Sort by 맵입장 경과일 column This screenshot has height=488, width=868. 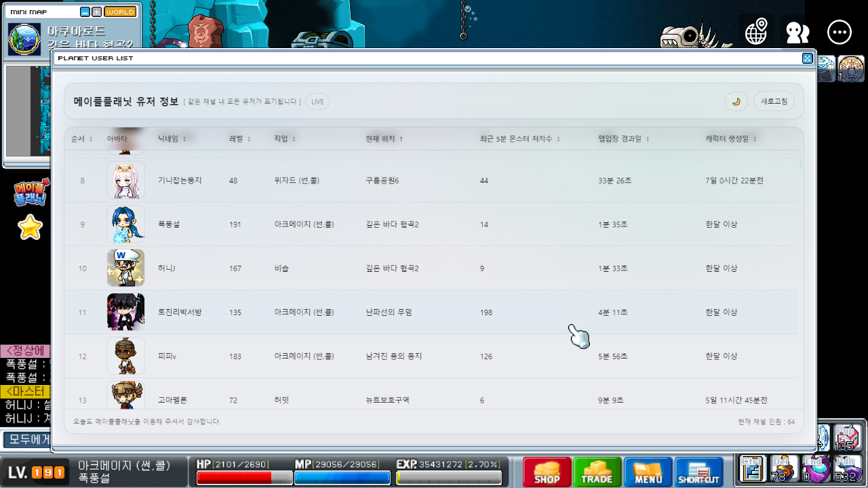click(x=624, y=139)
